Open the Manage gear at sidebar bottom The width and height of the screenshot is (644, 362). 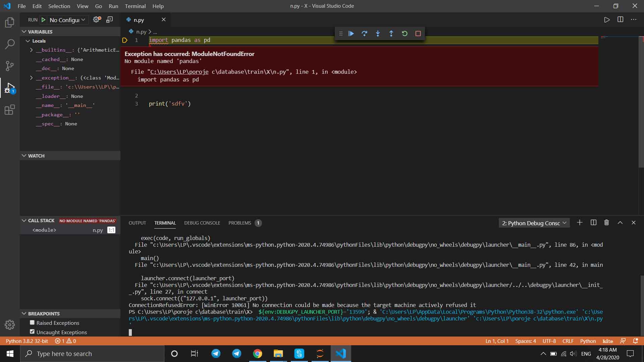coord(10,324)
